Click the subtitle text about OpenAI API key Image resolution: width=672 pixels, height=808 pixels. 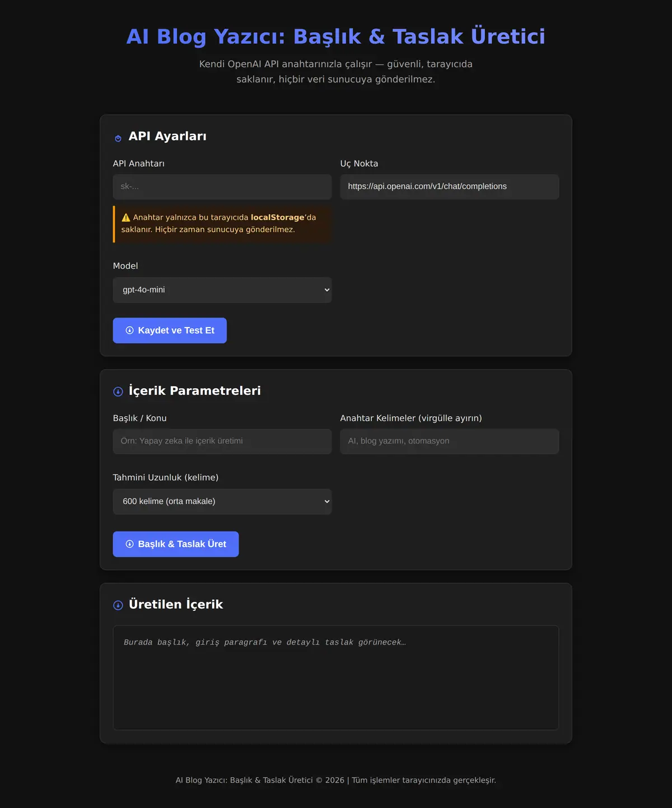pos(336,72)
